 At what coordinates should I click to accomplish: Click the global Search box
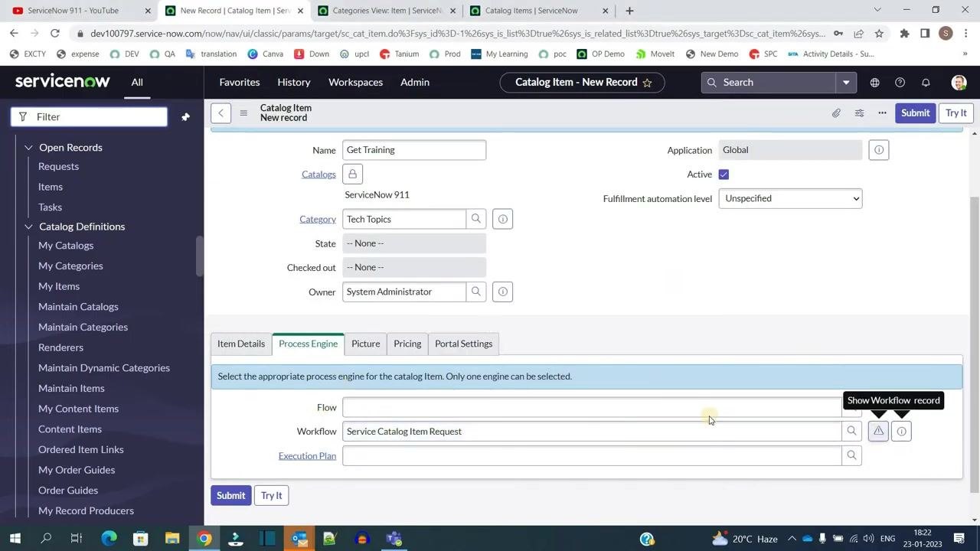[x=769, y=83]
